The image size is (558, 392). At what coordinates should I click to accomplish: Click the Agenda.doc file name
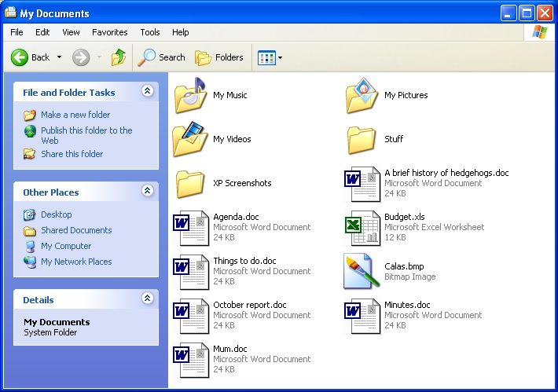pyautogui.click(x=236, y=217)
